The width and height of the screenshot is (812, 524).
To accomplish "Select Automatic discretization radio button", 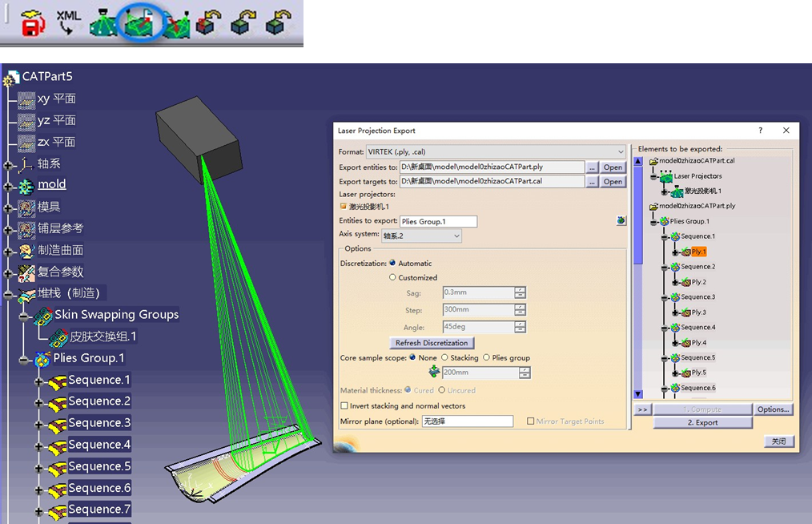I will point(392,263).
